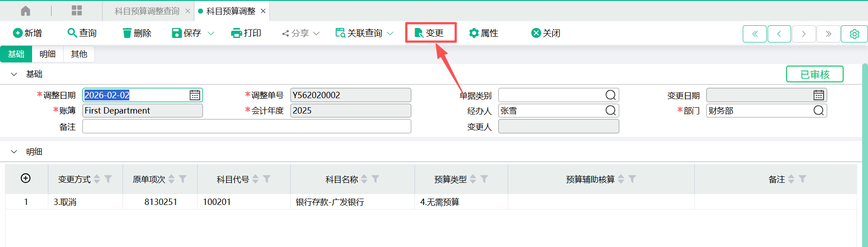Open settings gear at top right
Screen dimensions: 868x247
pos(854,34)
